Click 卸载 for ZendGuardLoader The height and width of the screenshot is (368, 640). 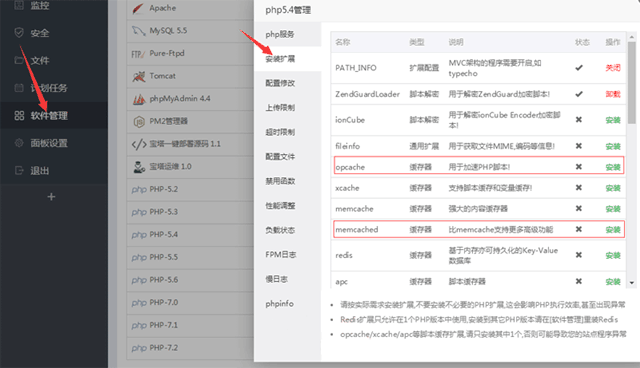pos(613,94)
